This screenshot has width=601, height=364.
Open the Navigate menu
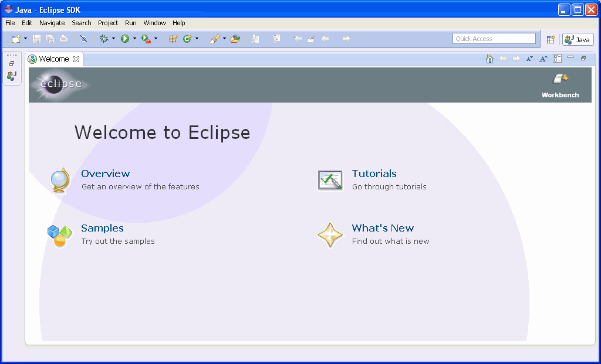click(52, 23)
